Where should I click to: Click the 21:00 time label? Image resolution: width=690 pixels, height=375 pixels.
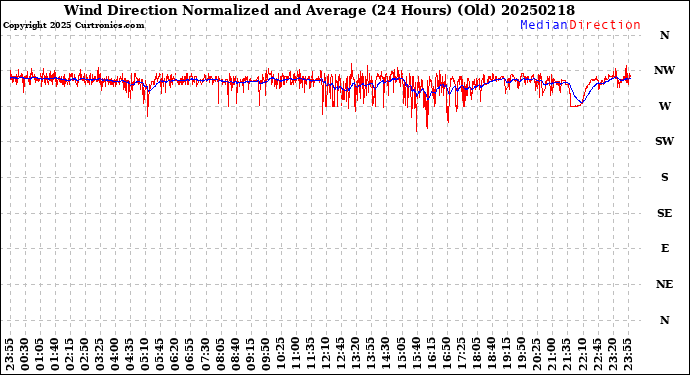[x=551, y=354]
